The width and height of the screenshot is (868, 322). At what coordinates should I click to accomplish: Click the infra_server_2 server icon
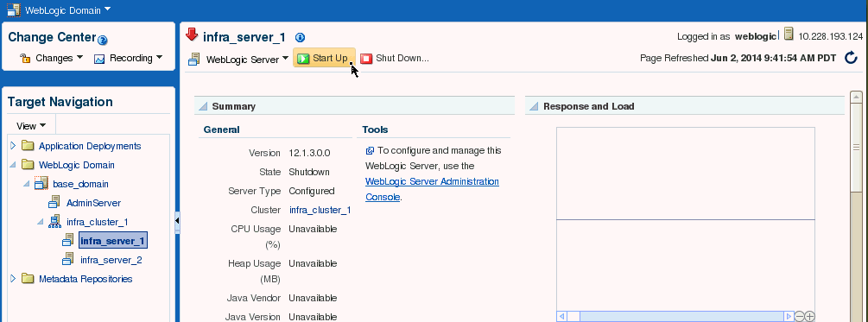pos(68,259)
